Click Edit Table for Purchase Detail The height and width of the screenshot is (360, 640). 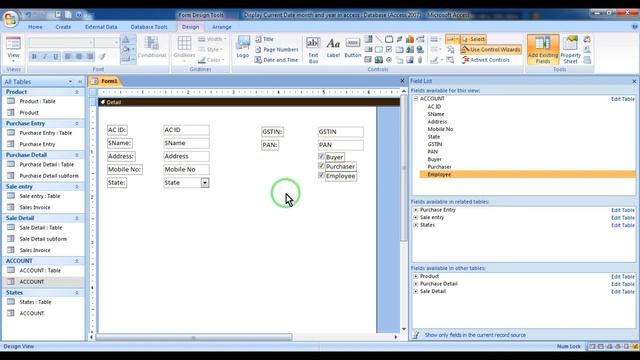[622, 284]
